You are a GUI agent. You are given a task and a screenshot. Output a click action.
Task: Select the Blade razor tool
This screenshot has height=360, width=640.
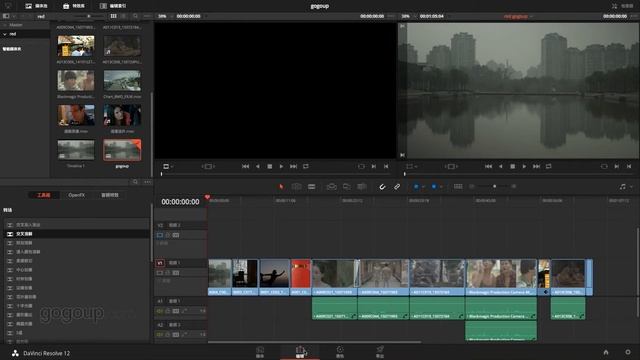point(312,187)
